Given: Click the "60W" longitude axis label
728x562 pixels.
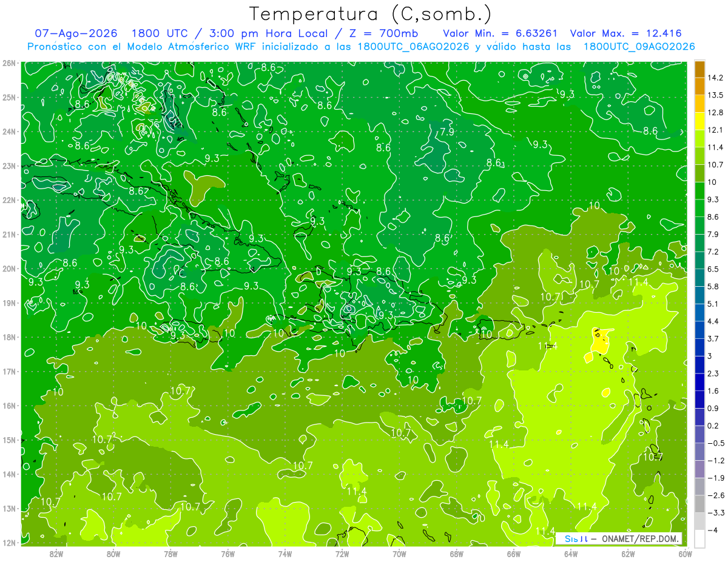Looking at the screenshot, I should tap(686, 554).
